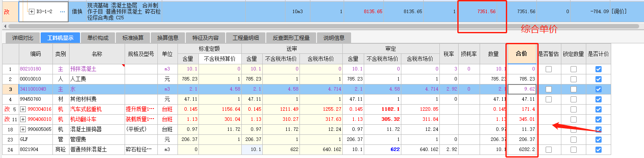Click the 合价 value 6282.2
The width and height of the screenshot is (644, 158).
tap(522, 150)
